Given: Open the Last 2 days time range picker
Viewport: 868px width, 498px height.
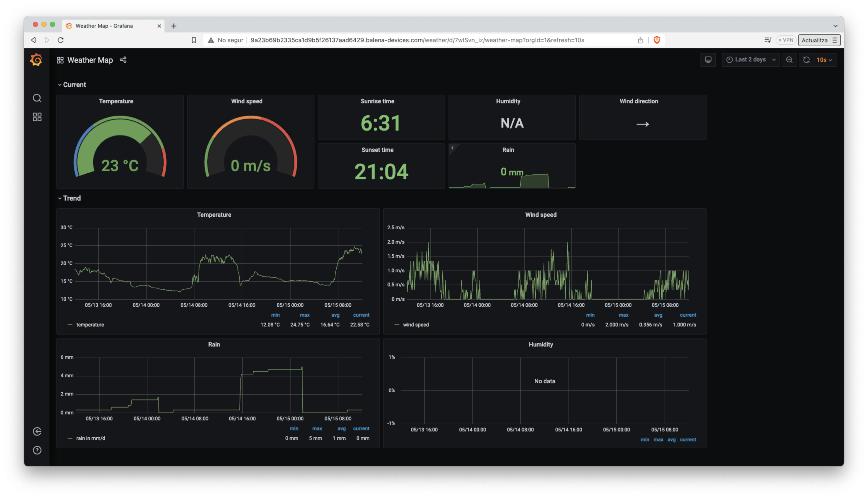Looking at the screenshot, I should tap(750, 60).
